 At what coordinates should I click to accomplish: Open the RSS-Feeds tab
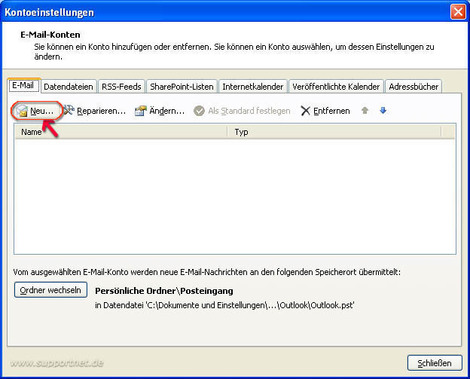point(121,87)
